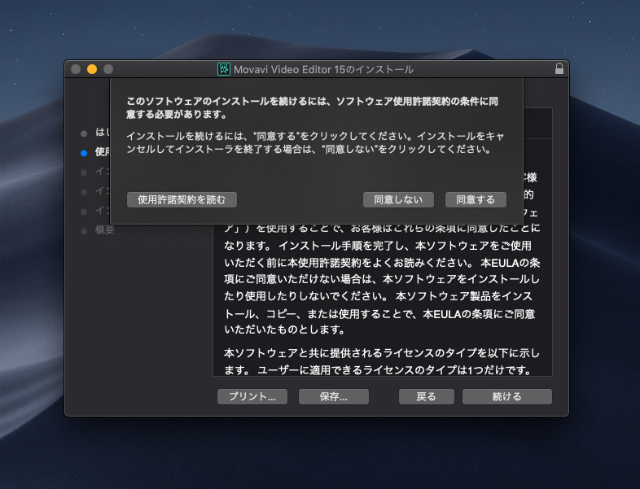640x489 pixels.
Task: Select the 概要 step in sidebar
Action: point(104,230)
